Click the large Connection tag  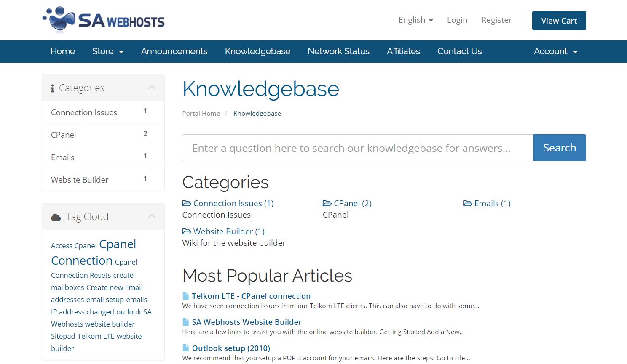82,260
